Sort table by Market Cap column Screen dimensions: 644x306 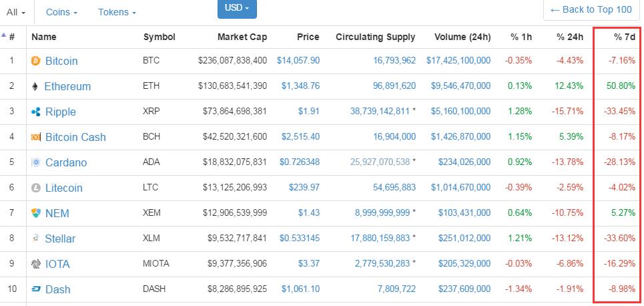(242, 37)
